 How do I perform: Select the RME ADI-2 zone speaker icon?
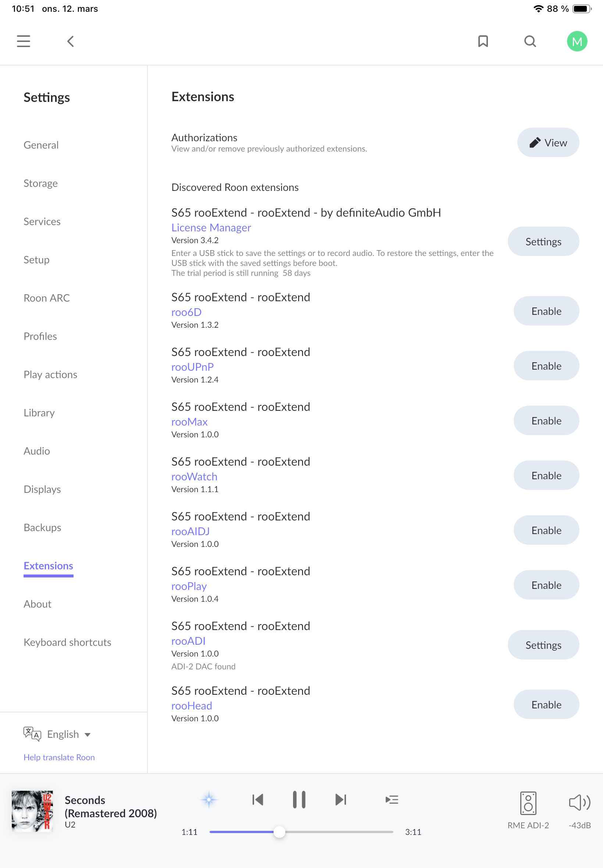tap(528, 803)
